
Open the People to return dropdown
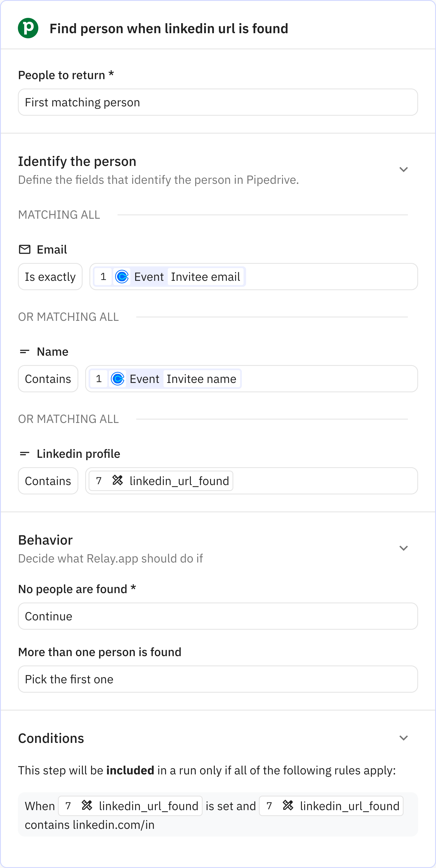[x=218, y=102]
